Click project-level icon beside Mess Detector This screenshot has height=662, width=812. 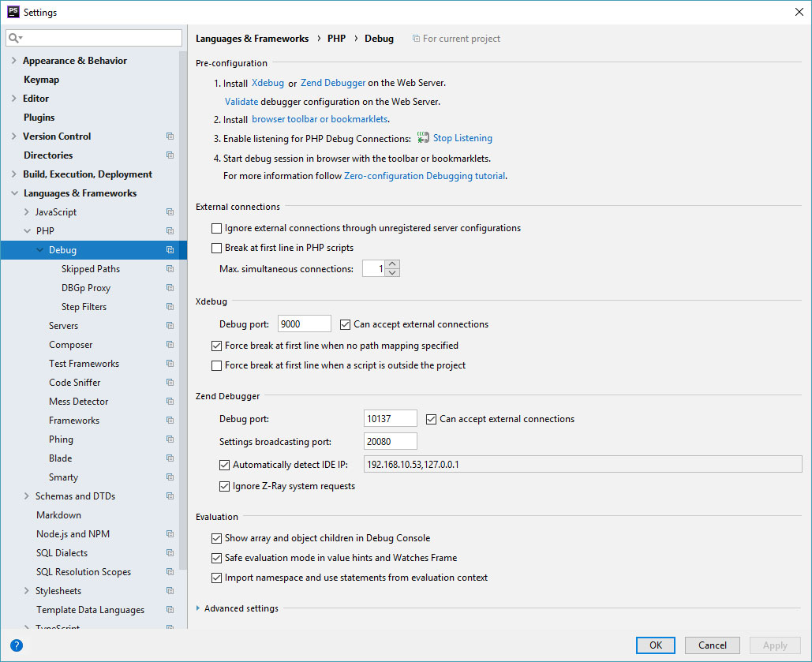tap(170, 402)
